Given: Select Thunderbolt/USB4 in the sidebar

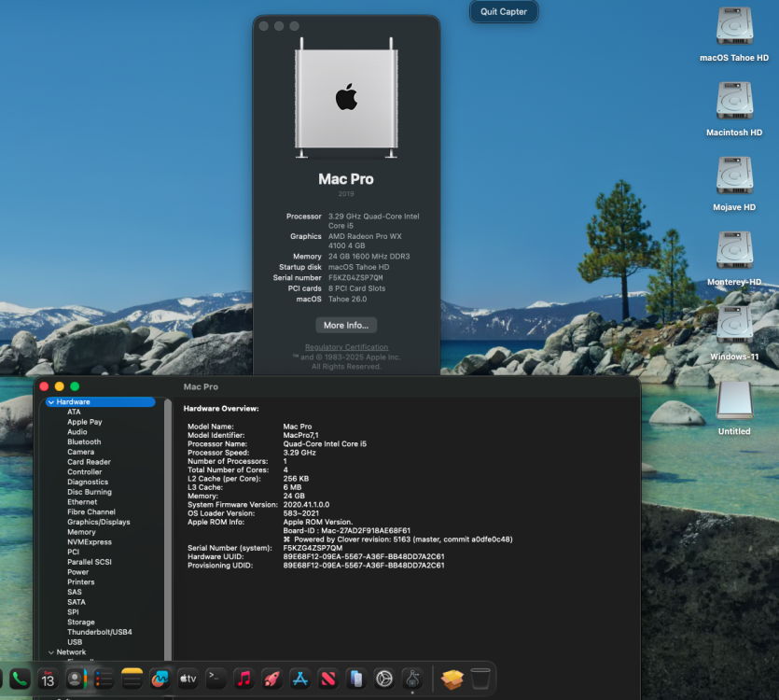Looking at the screenshot, I should pos(100,632).
